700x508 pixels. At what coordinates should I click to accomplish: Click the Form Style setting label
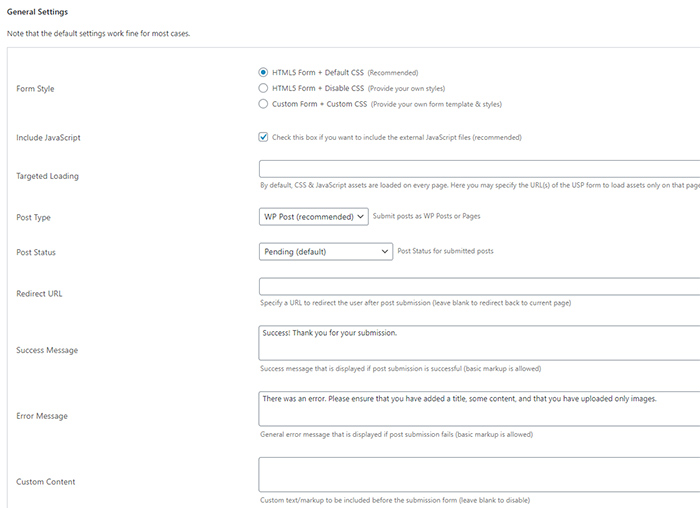coord(35,88)
